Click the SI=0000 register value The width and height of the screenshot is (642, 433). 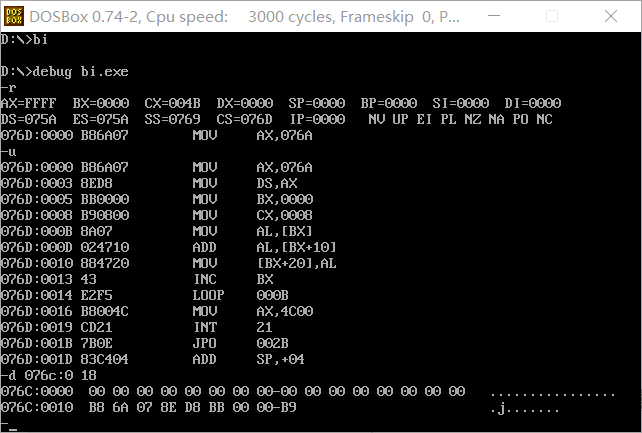point(461,103)
